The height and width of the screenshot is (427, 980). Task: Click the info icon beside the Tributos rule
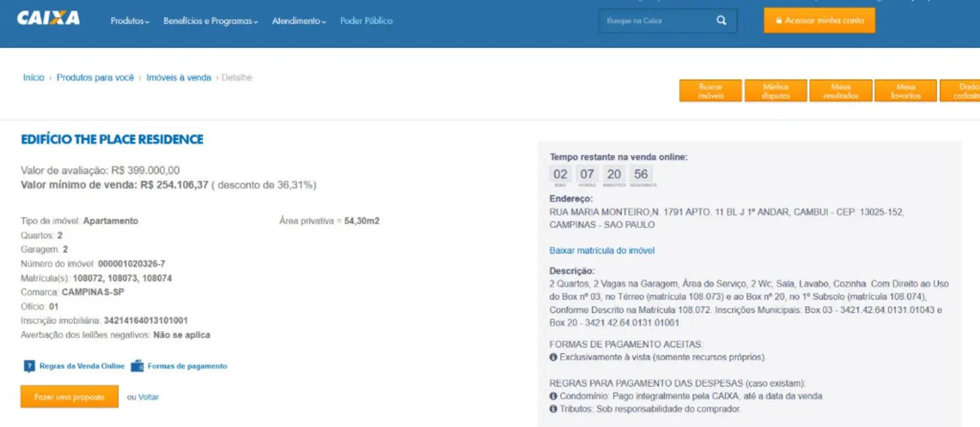click(x=553, y=409)
